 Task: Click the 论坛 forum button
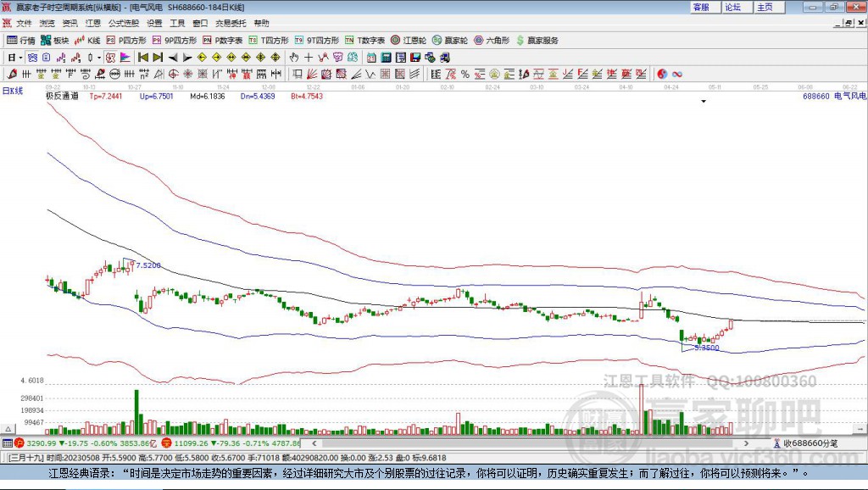[x=733, y=7]
